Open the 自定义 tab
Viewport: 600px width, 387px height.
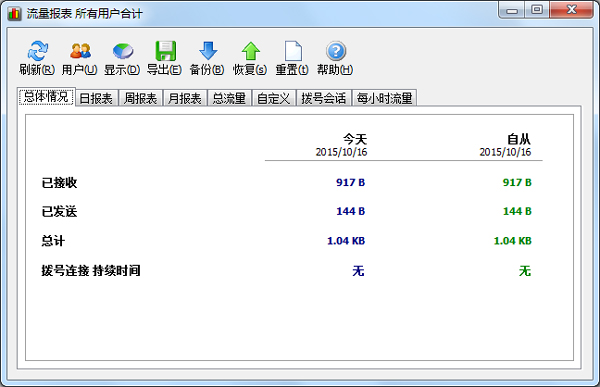(274, 98)
